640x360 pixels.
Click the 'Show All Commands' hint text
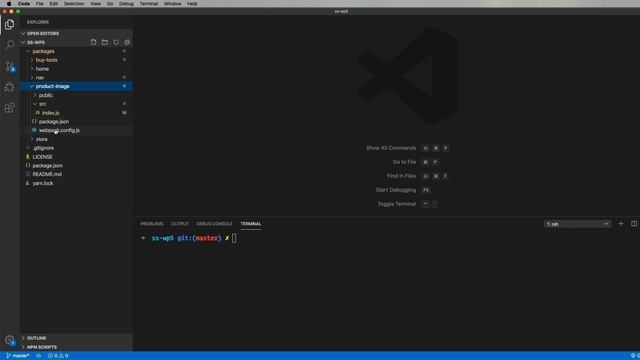pyautogui.click(x=391, y=148)
